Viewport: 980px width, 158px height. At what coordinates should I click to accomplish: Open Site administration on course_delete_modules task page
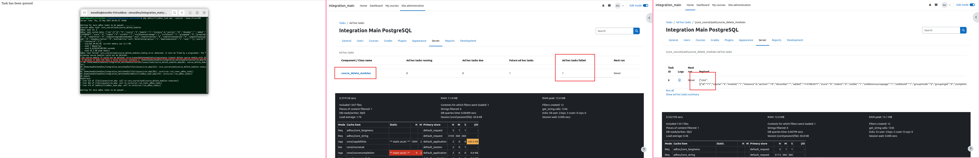(x=739, y=5)
